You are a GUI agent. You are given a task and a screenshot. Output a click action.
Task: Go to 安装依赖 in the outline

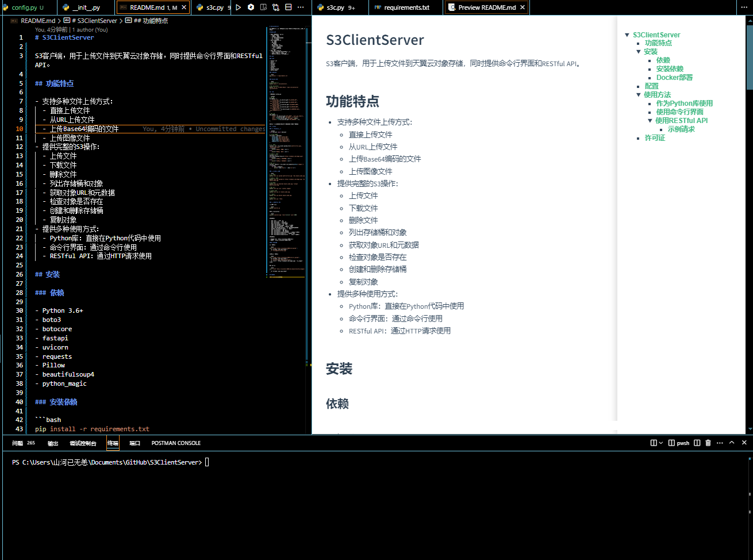click(x=670, y=69)
